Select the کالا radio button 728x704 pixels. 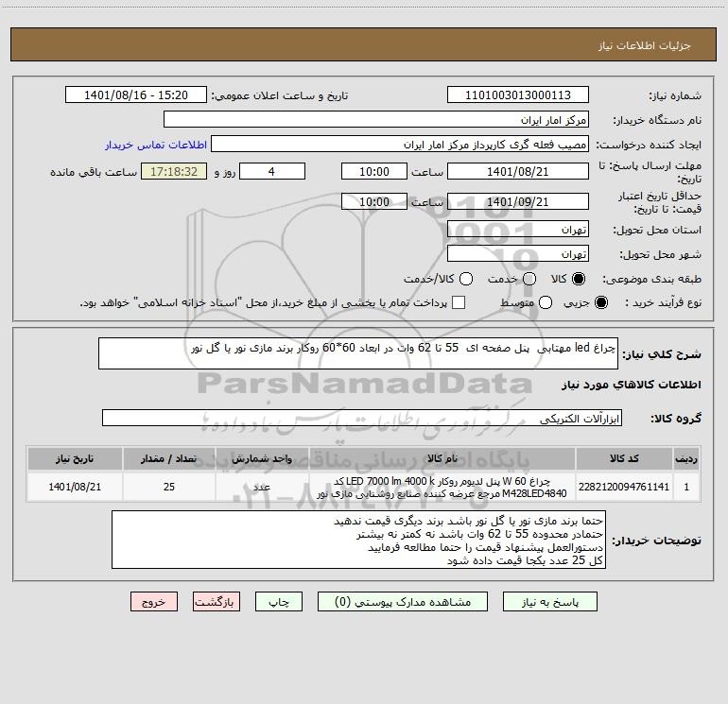[579, 279]
